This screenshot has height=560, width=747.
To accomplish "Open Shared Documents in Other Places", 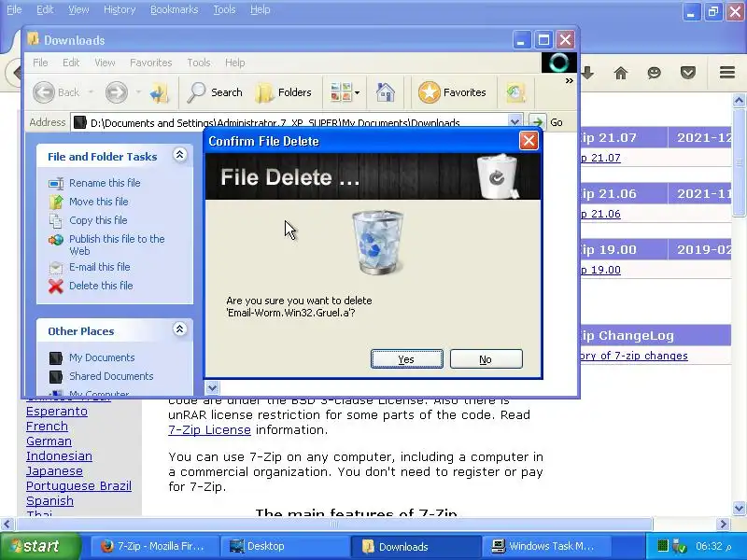I will (111, 376).
